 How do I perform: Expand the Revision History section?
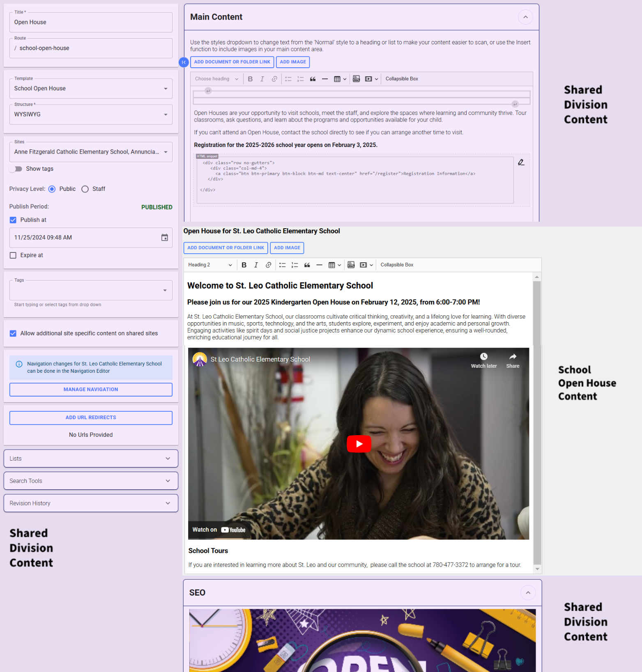point(91,503)
